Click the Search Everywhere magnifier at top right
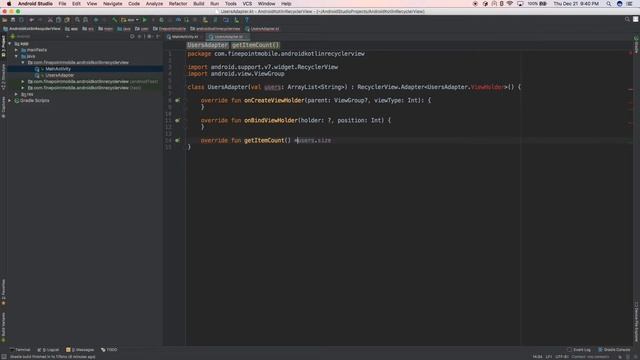The image size is (640, 360). [x=627, y=20]
